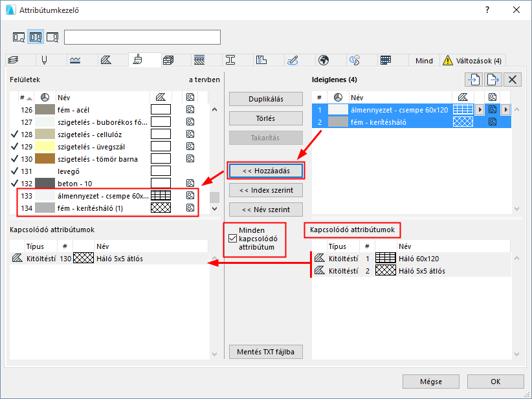The image size is (532, 399).
Task: Click brown swatch of szigetelés - tömör barna
Action: (x=45, y=158)
